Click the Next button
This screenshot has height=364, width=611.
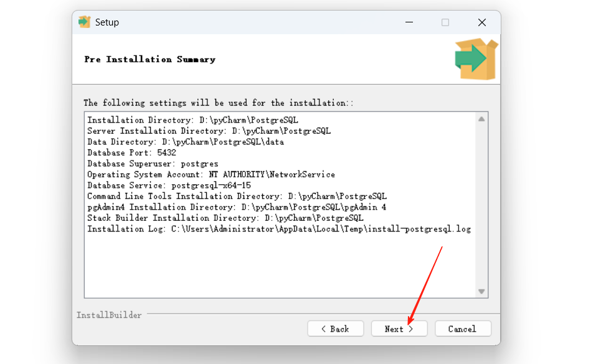click(x=399, y=329)
